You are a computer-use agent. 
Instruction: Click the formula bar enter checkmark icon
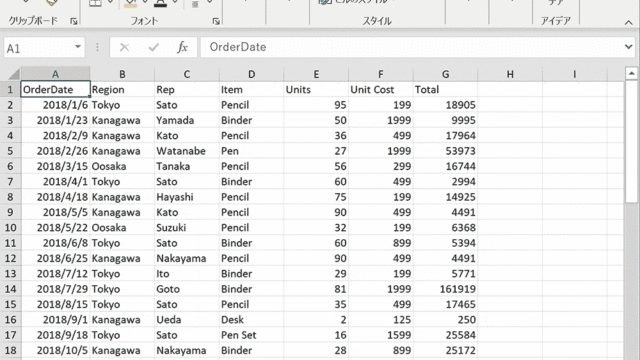(x=154, y=48)
